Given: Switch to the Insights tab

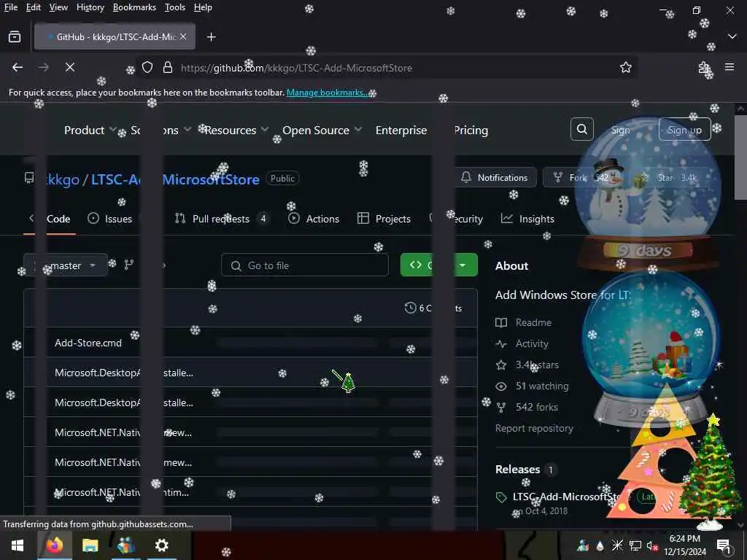Looking at the screenshot, I should tap(528, 219).
